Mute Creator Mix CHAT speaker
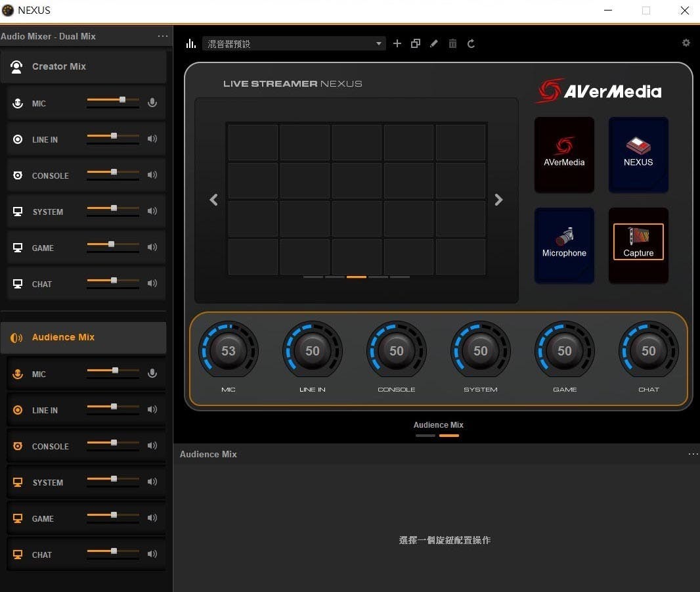The height and width of the screenshot is (592, 700). [x=152, y=283]
